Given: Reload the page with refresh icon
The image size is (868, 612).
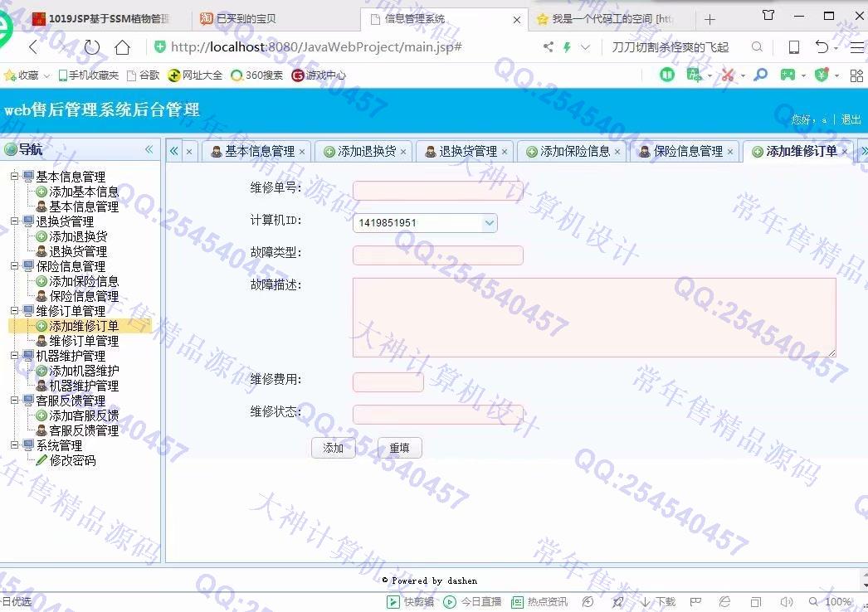Looking at the screenshot, I should point(92,47).
